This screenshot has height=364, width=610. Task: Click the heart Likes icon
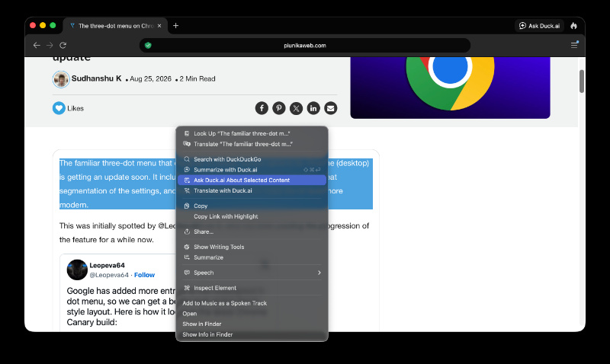(x=59, y=108)
